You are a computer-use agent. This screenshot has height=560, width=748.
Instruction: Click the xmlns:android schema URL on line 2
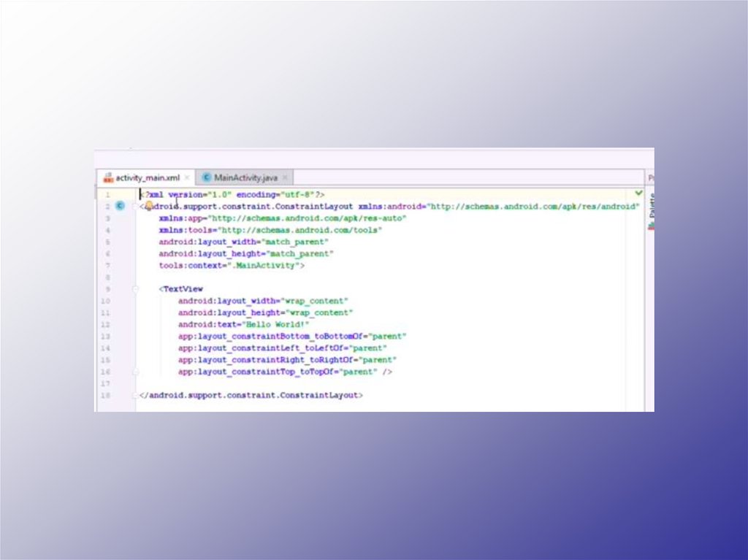tap(533, 207)
